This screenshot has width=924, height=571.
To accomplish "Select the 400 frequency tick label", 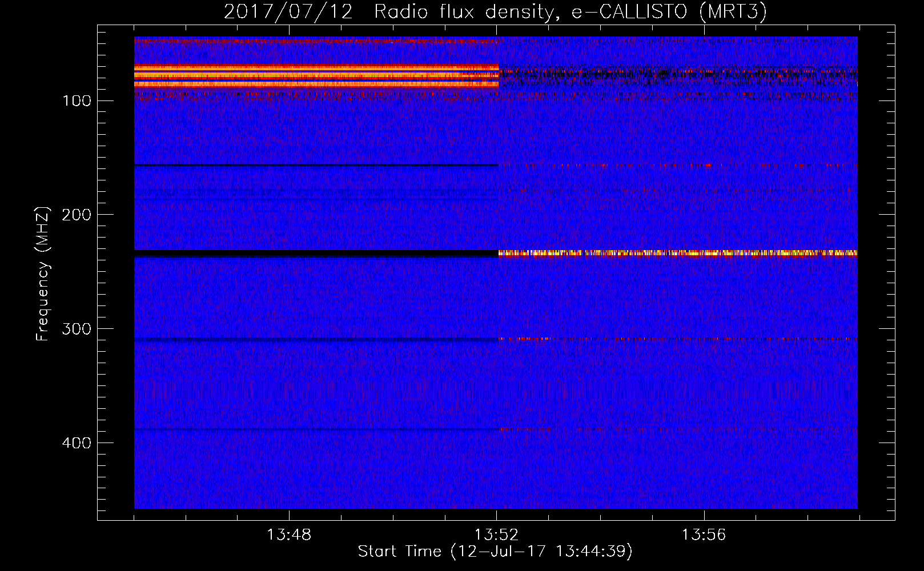I will coord(77,443).
